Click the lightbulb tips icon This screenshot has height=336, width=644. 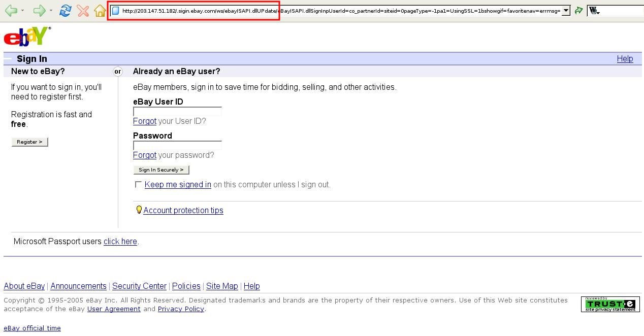[x=139, y=210]
